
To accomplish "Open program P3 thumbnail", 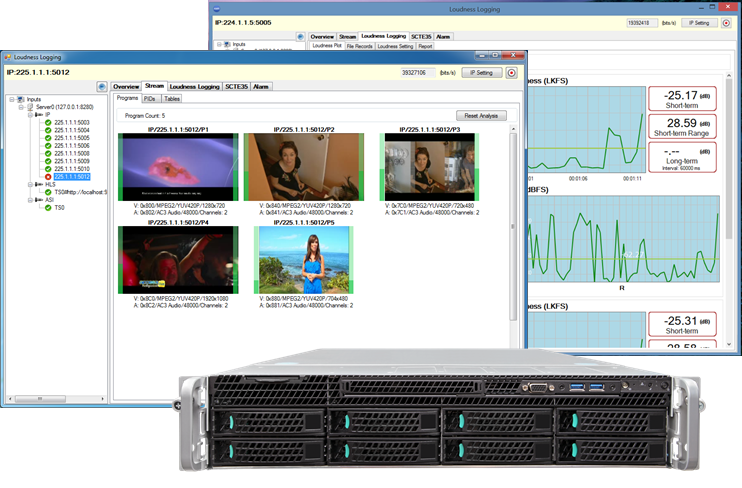I will 429,167.
